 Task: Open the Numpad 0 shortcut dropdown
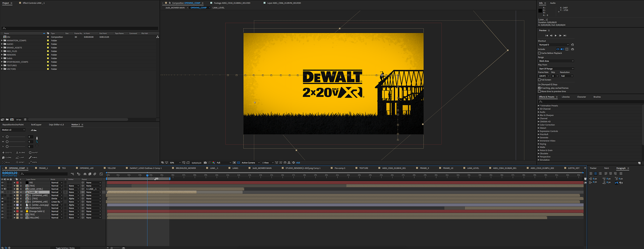pyautogui.click(x=554, y=45)
